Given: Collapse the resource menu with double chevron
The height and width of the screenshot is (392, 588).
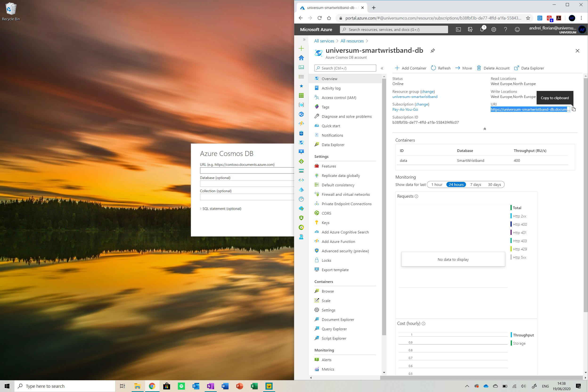Looking at the screenshot, I should pyautogui.click(x=382, y=68).
